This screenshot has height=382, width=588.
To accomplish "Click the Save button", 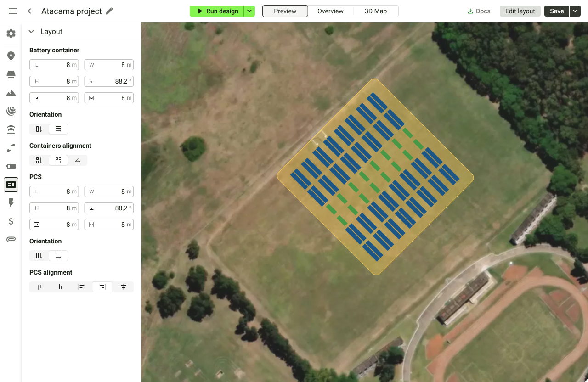I will click(557, 11).
